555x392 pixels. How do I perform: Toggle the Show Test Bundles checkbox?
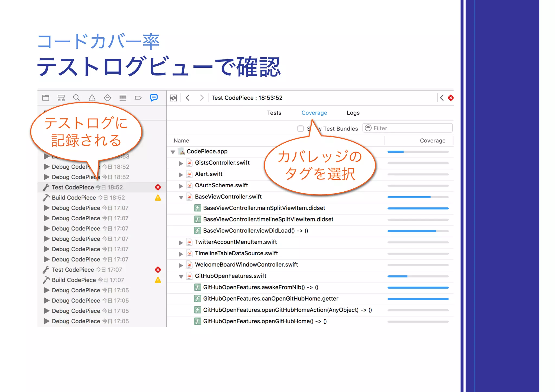tap(300, 129)
